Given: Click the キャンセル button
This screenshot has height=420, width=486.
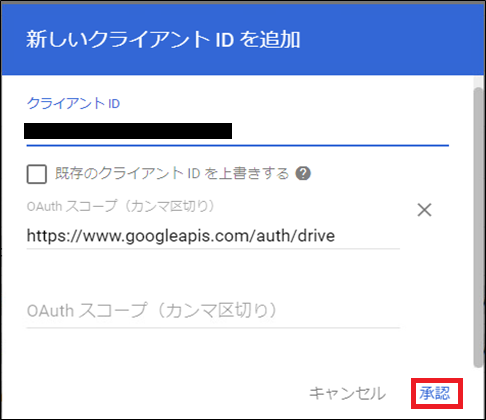Looking at the screenshot, I should click(x=347, y=394).
